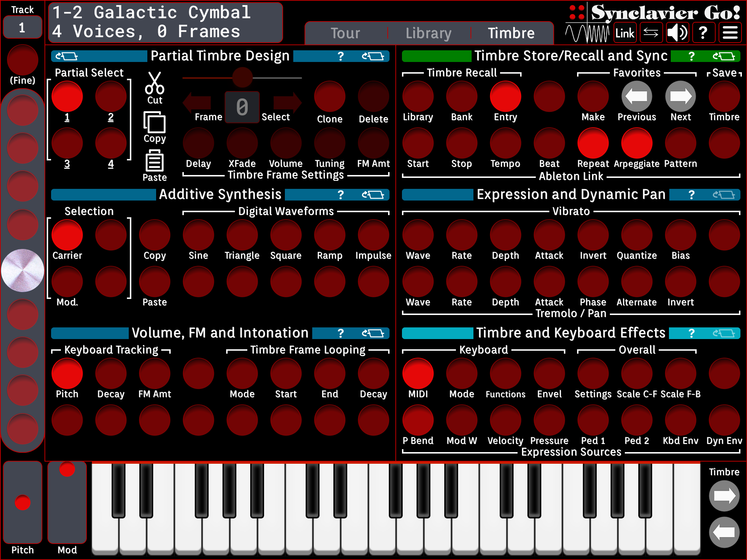
Task: Open the hamburger menu at top right
Action: point(730,32)
